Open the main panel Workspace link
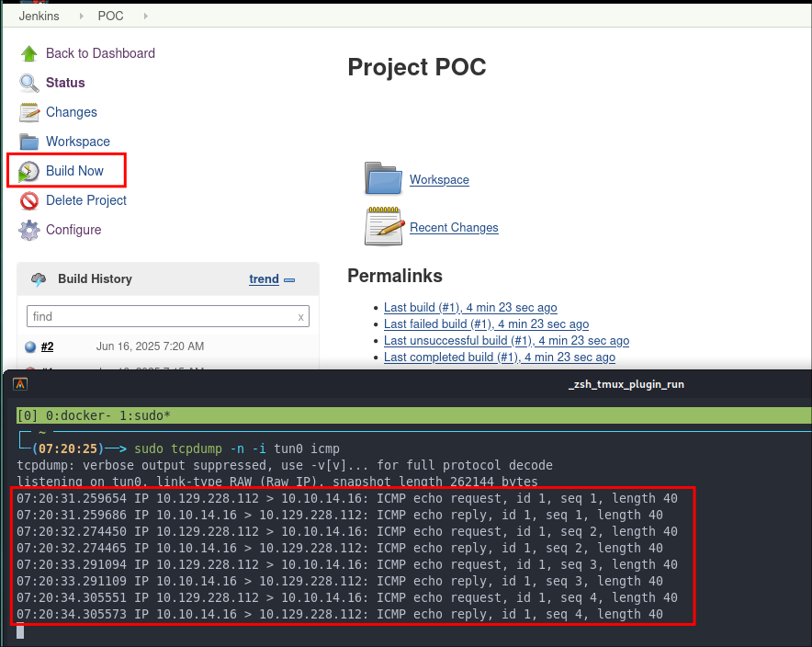The width and height of the screenshot is (812, 647). (439, 180)
